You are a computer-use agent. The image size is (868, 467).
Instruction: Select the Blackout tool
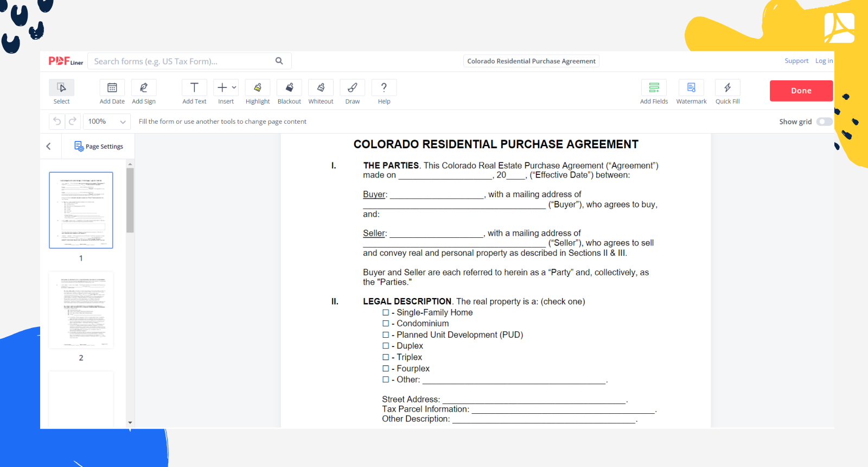(289, 87)
